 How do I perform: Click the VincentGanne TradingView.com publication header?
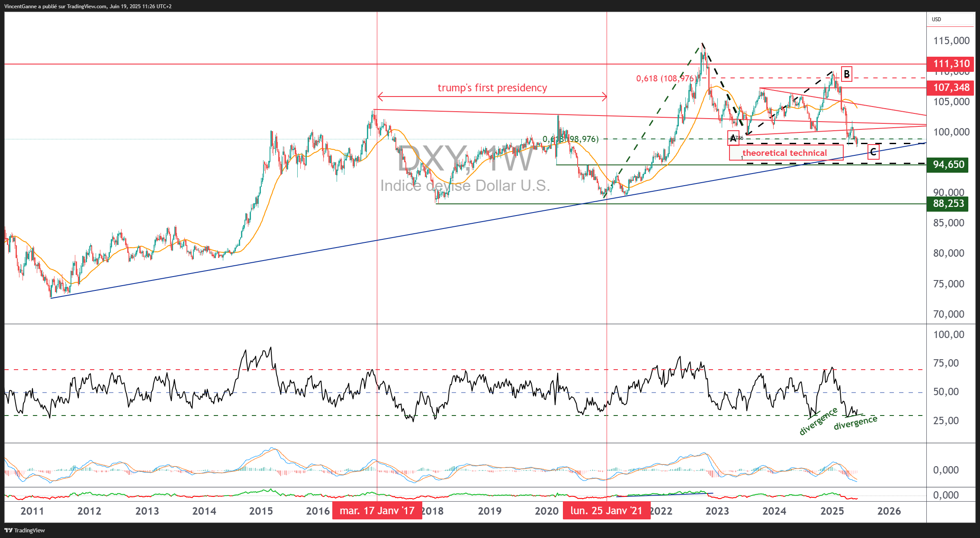(x=88, y=6)
